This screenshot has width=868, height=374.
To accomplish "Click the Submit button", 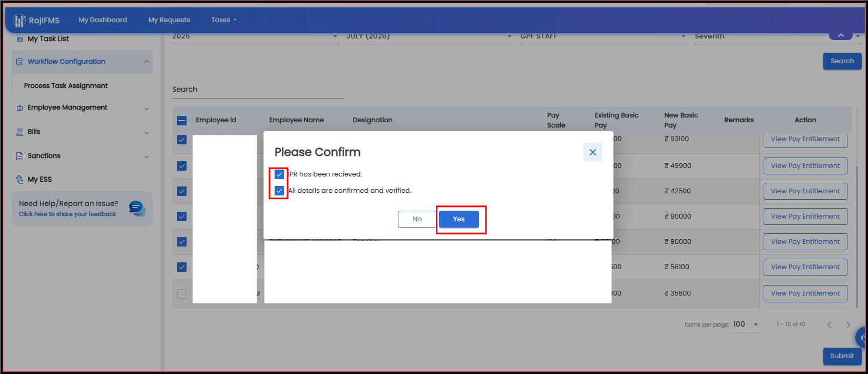I will (842, 356).
